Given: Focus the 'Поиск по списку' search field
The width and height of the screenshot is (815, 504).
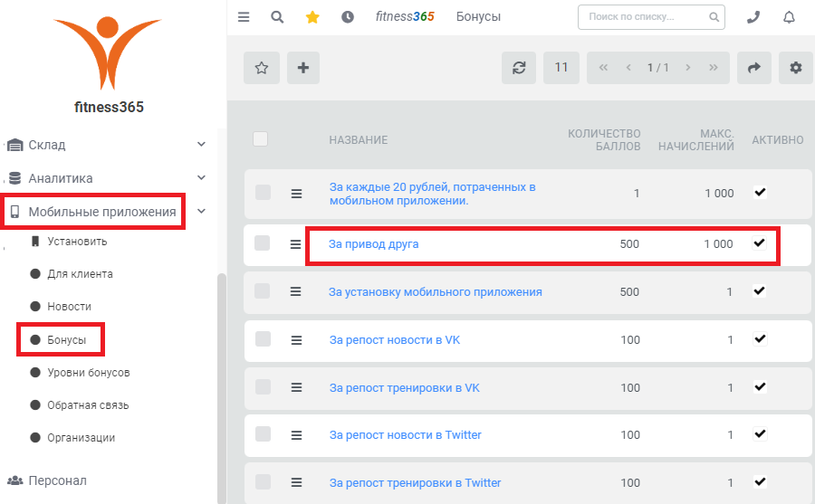Looking at the screenshot, I should [x=651, y=17].
